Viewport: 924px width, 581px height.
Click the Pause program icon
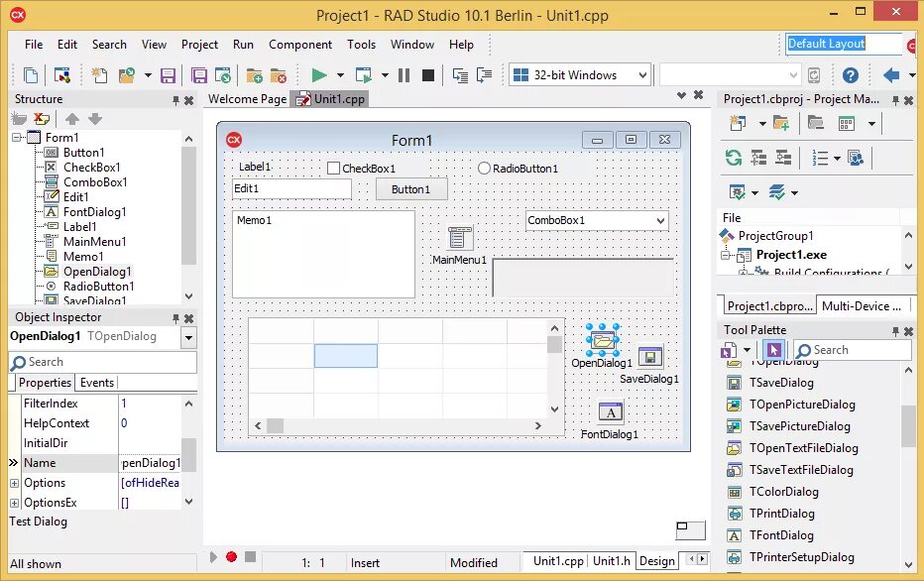tap(404, 74)
